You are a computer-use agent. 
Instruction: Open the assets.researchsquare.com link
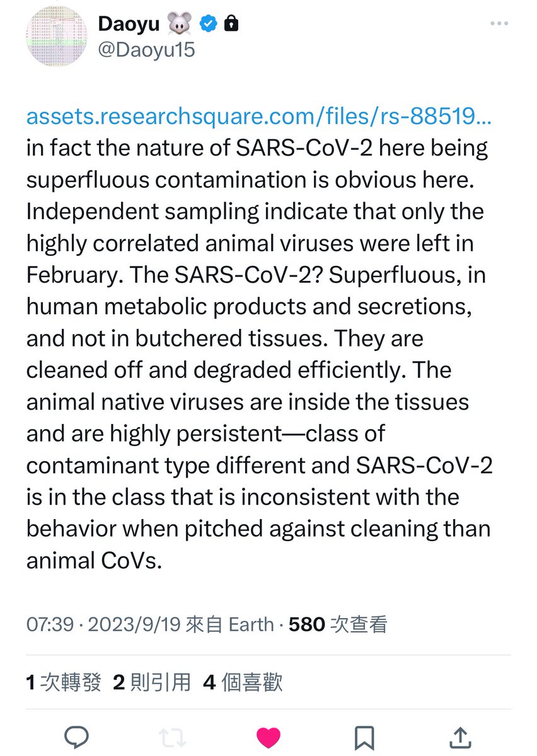(258, 116)
